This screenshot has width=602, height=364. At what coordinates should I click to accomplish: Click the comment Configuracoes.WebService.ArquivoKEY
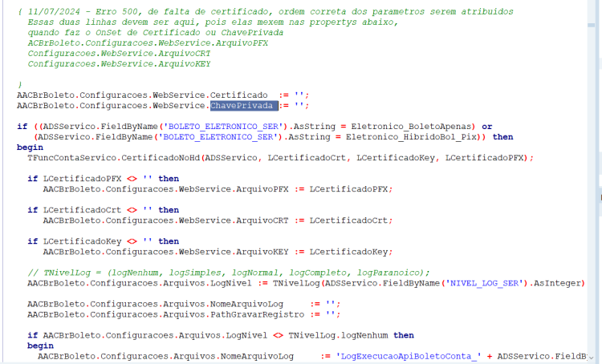[119, 63]
